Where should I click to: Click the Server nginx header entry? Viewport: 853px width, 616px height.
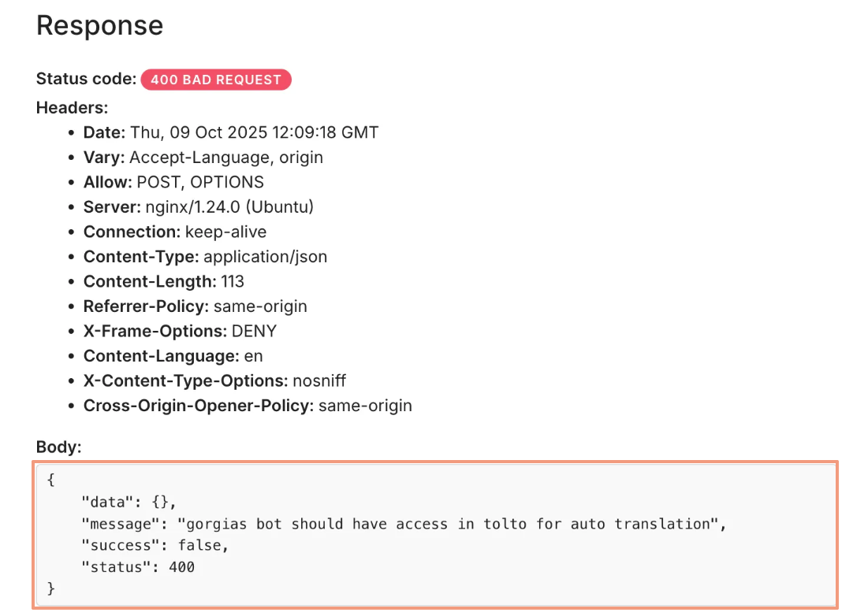[199, 207]
